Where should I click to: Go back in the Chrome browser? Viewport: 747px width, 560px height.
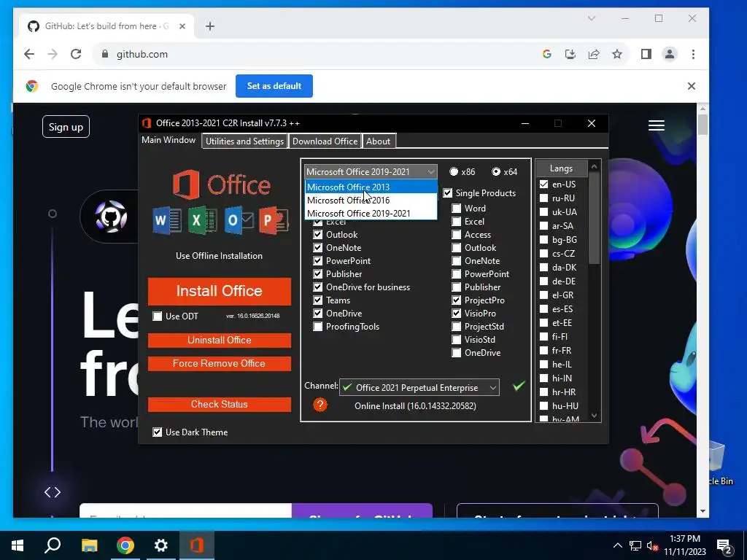click(29, 54)
